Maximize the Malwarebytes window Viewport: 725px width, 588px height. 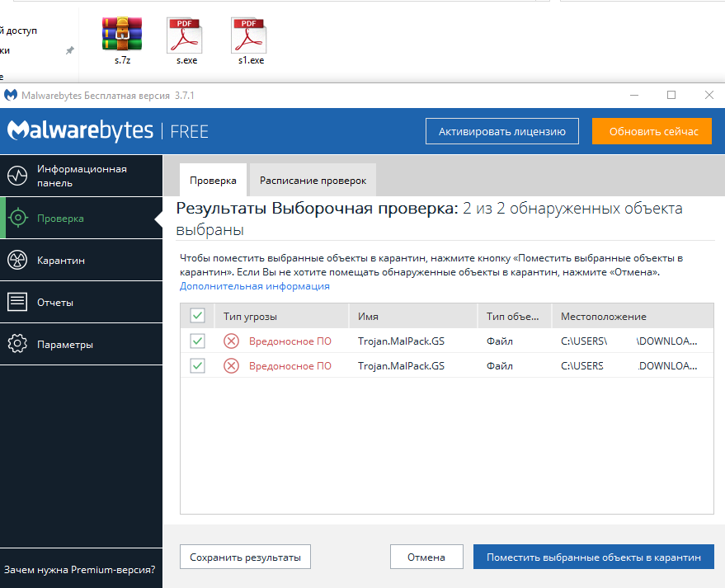pos(671,95)
